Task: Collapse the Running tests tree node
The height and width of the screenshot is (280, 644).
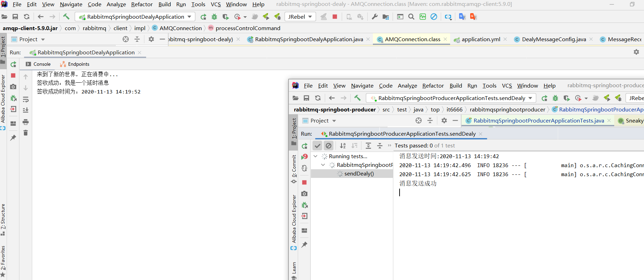Action: (315, 156)
